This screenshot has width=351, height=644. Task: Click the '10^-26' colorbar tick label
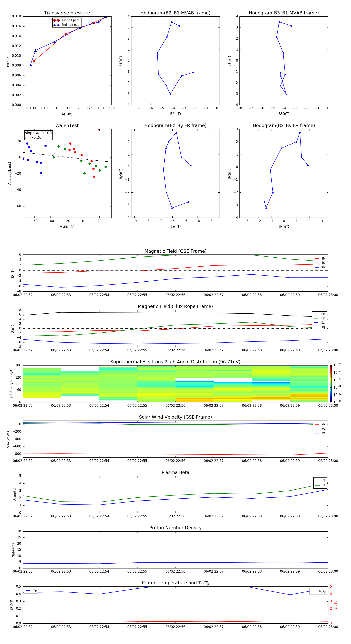click(337, 365)
